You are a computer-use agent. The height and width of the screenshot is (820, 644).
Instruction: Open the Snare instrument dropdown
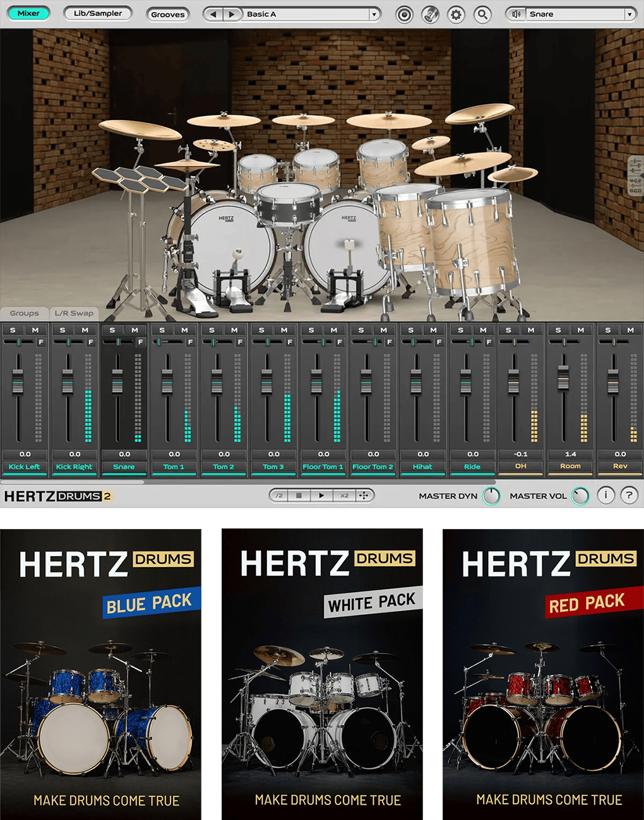tap(629, 14)
